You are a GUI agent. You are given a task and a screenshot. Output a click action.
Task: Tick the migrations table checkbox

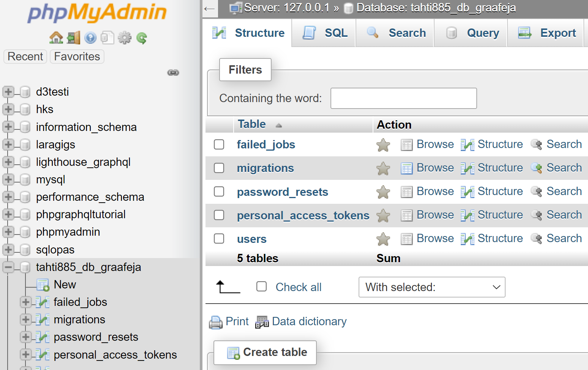coord(219,168)
